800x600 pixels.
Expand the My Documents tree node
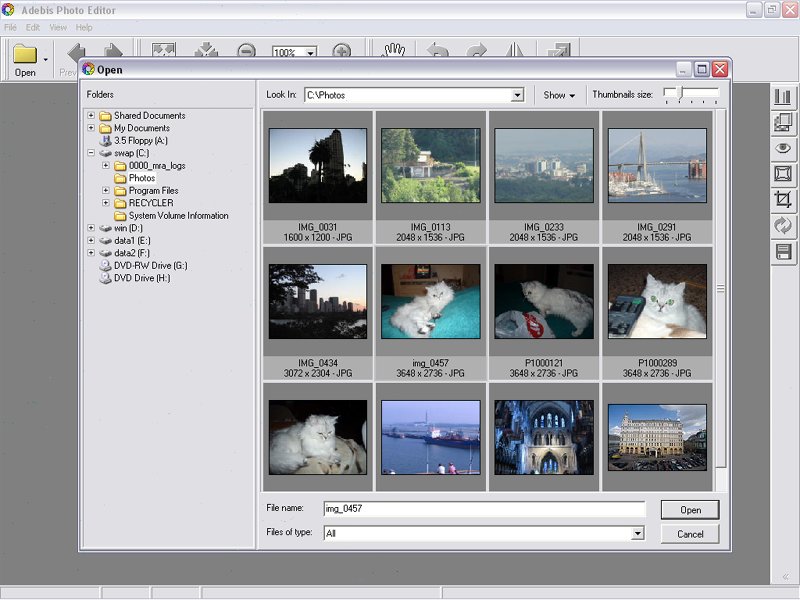tap(92, 128)
